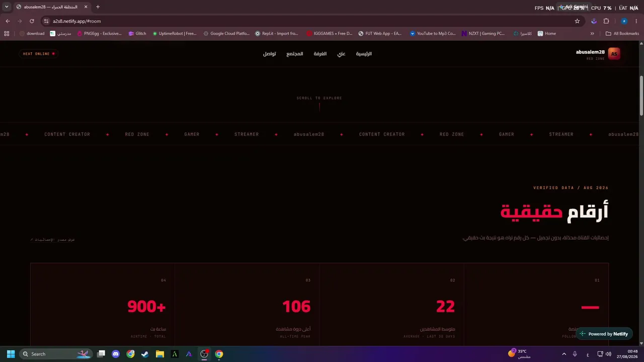Show hidden system tray icons chevron
This screenshot has width=644, height=362.
pyautogui.click(x=563, y=354)
